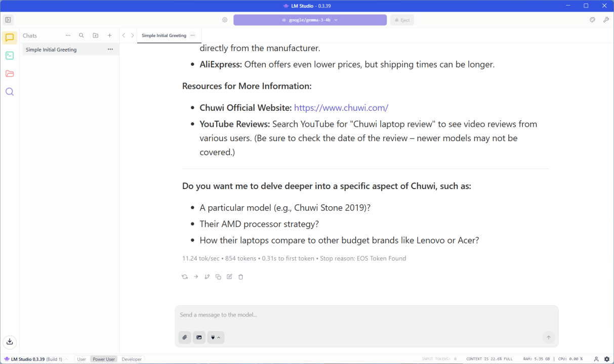Click the branch conversation icon
This screenshot has width=614, height=364.
tap(207, 277)
